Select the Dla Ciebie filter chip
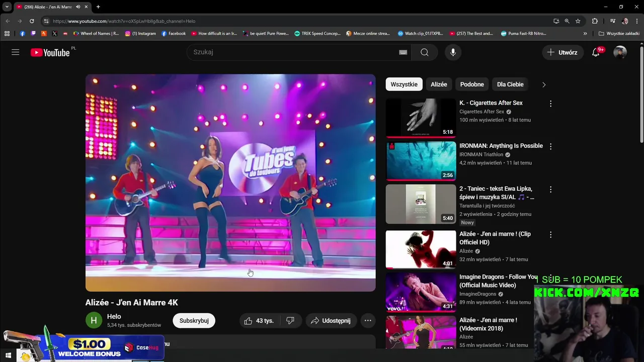Image resolution: width=644 pixels, height=362 pixels. (510, 84)
